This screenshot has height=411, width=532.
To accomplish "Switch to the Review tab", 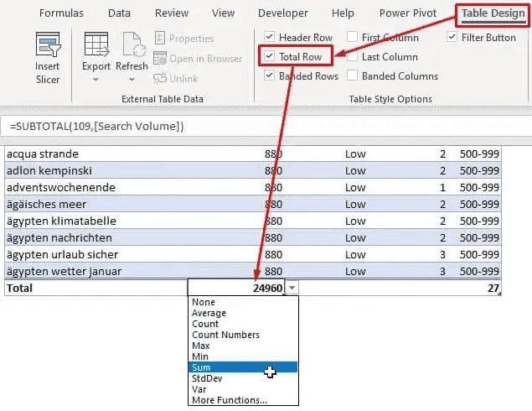I will (x=172, y=13).
